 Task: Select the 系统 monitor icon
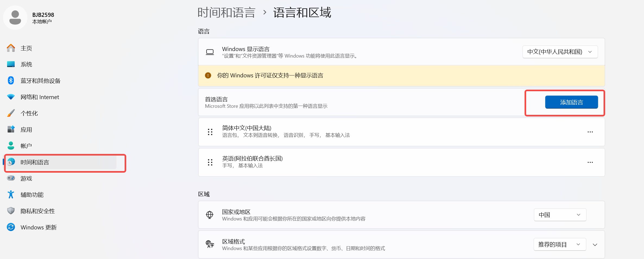pos(11,64)
